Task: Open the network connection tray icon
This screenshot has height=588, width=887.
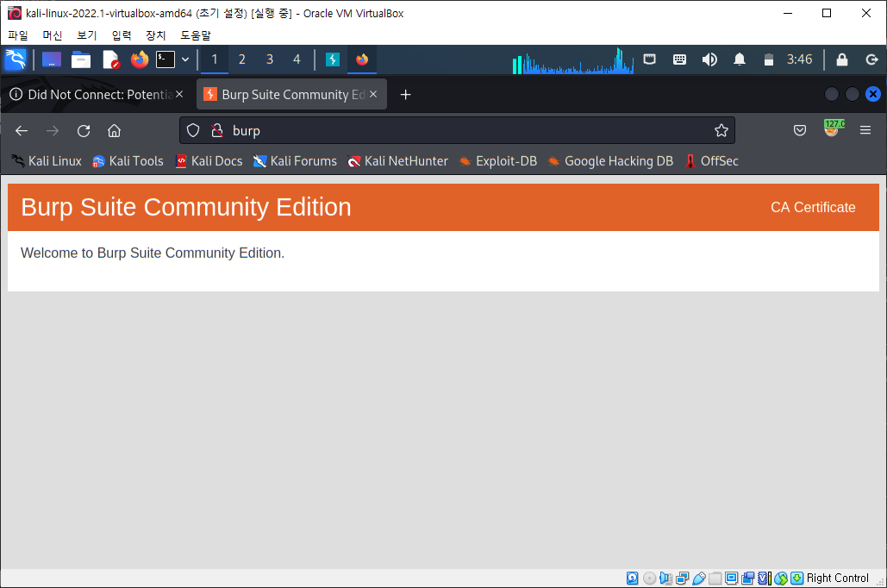Action: [649, 59]
